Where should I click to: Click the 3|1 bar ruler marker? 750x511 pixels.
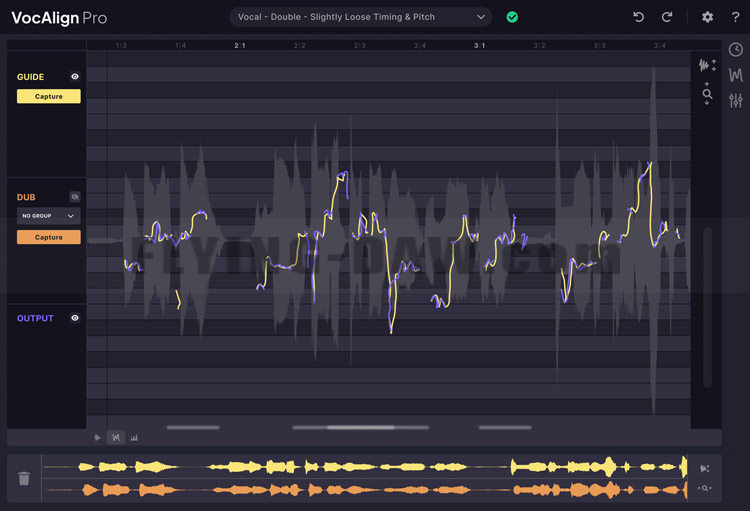point(479,45)
